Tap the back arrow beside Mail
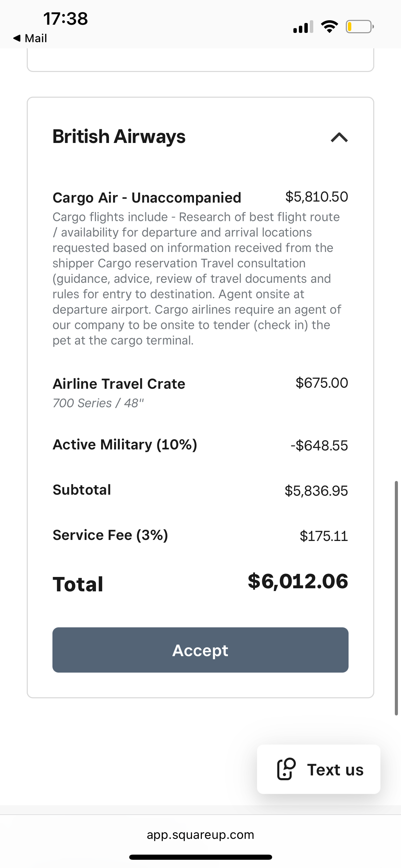The height and width of the screenshot is (868, 401). pos(16,38)
